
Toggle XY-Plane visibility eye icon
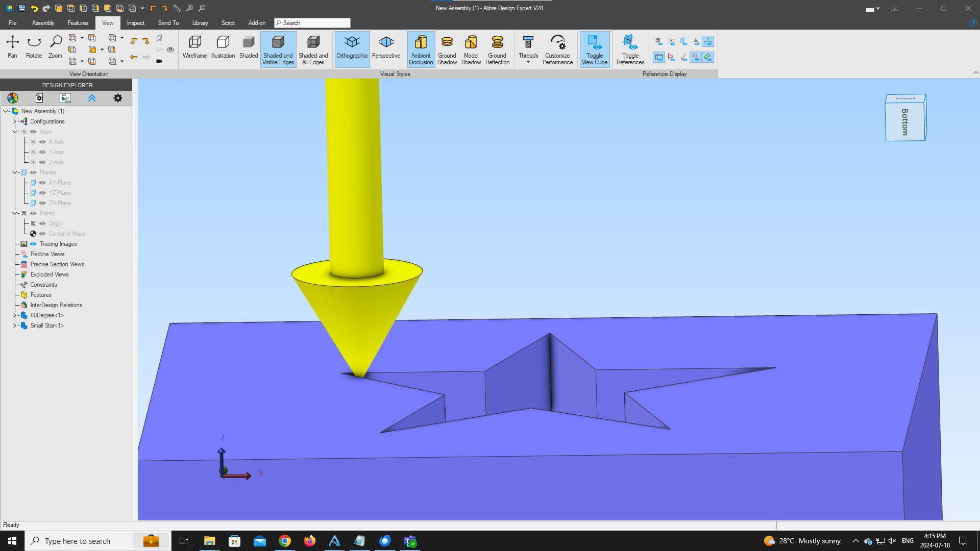(42, 183)
